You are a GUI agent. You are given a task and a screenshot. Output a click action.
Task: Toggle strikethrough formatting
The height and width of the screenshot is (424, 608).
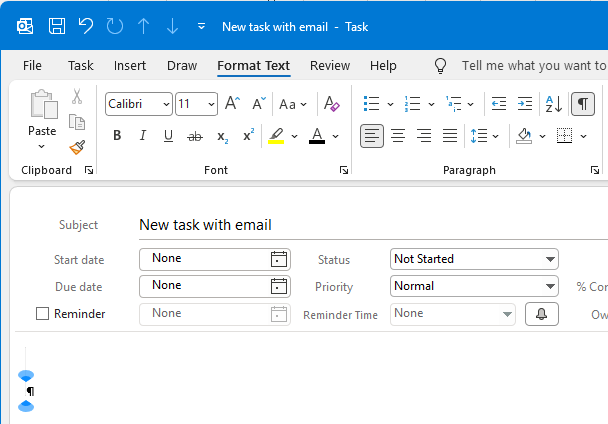195,136
